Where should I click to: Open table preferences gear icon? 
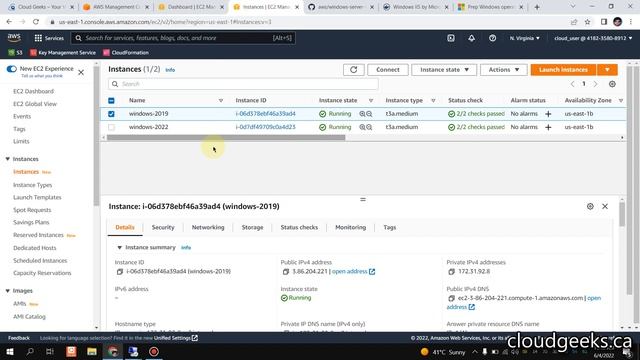[612, 84]
